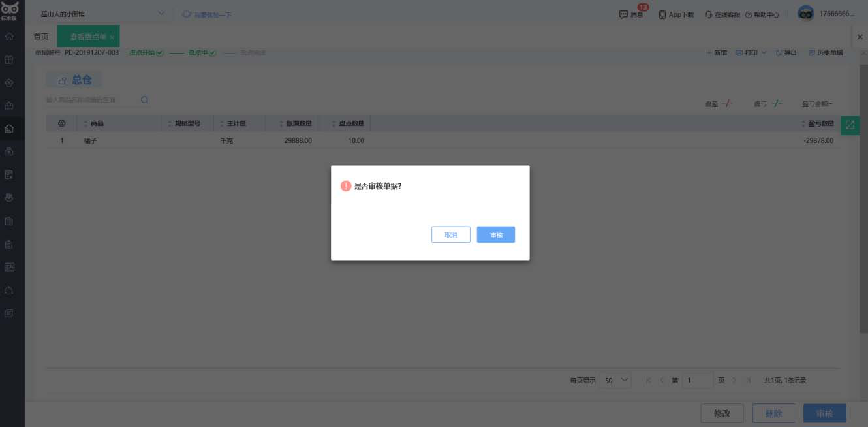The height and width of the screenshot is (427, 868).
Task: Sort by the 主计量 column header
Action: 232,123
